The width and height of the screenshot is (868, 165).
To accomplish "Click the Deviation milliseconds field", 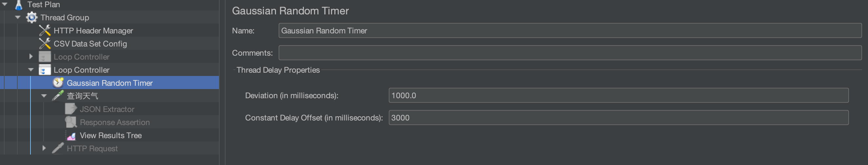I will coord(618,96).
